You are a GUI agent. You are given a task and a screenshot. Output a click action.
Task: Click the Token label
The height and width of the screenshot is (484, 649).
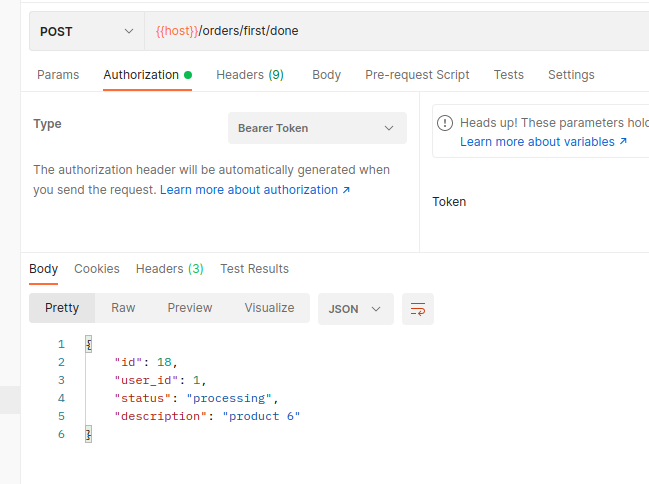tap(449, 202)
